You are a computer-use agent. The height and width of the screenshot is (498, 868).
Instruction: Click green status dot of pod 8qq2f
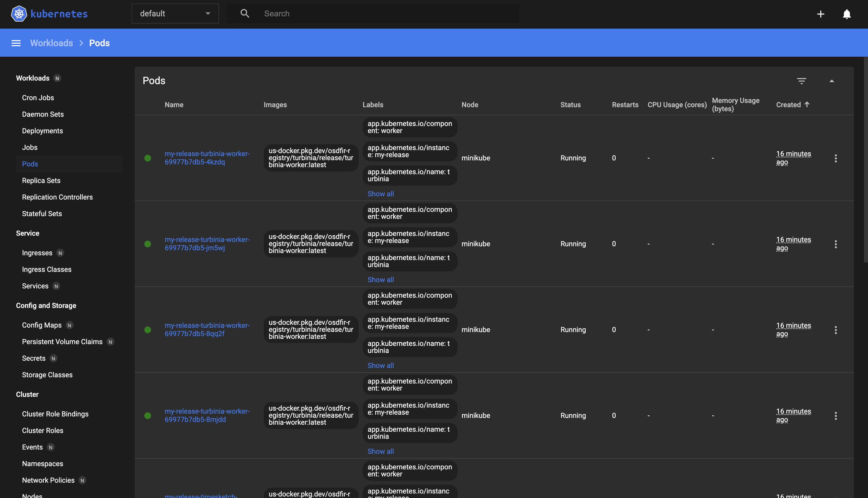148,330
